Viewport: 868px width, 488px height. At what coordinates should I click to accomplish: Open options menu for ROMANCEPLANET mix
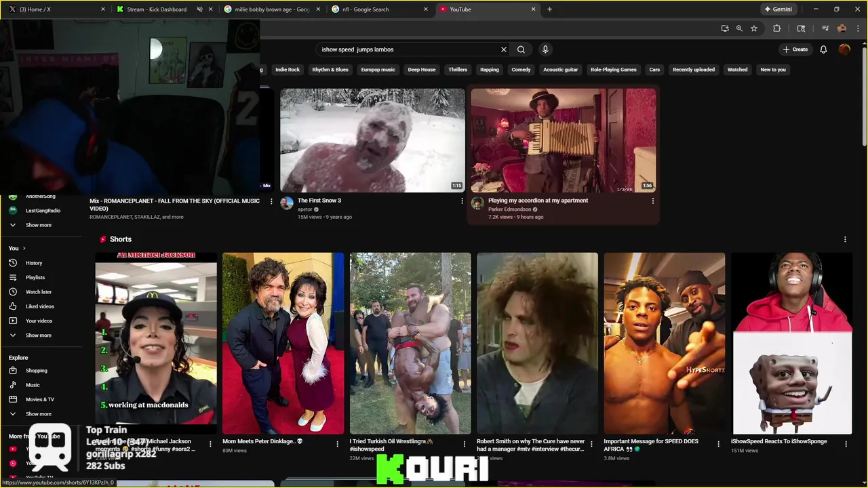[272, 201]
